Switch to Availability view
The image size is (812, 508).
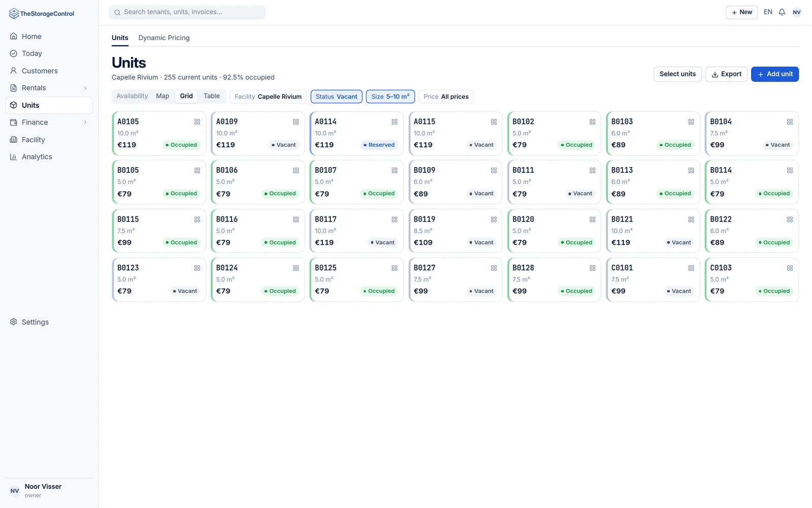pyautogui.click(x=132, y=96)
